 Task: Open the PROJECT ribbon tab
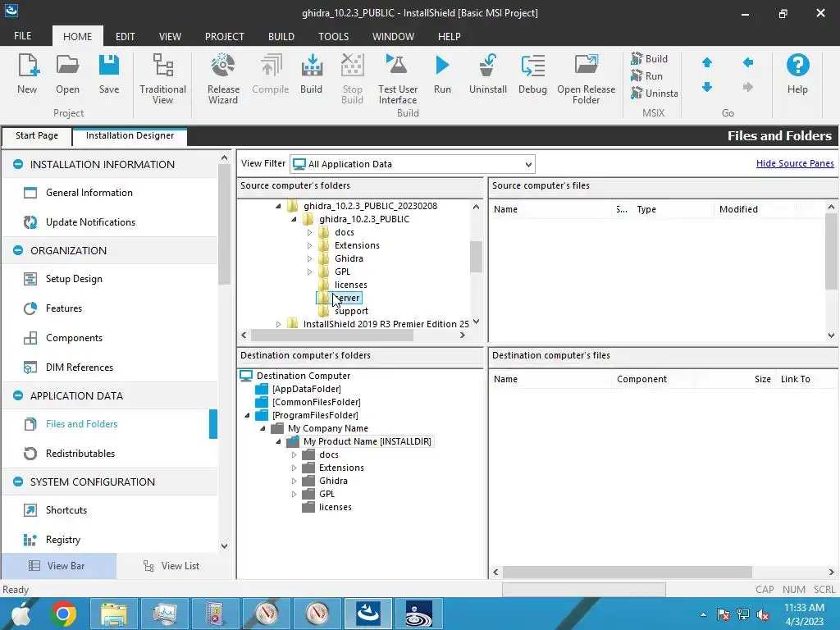tap(225, 36)
